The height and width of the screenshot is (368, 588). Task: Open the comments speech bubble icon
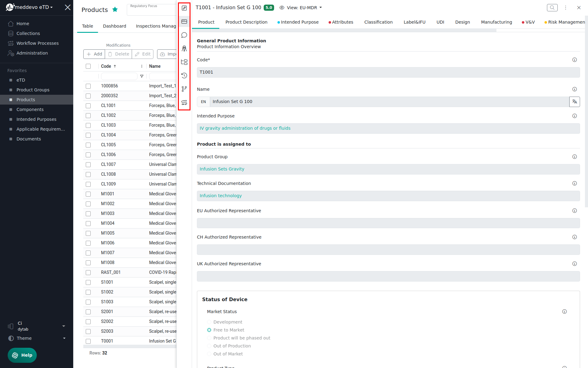184,35
